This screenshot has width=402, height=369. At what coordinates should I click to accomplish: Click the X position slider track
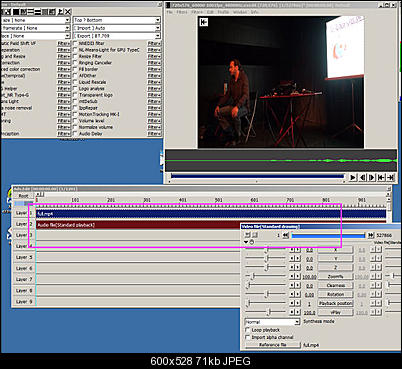[266, 250]
